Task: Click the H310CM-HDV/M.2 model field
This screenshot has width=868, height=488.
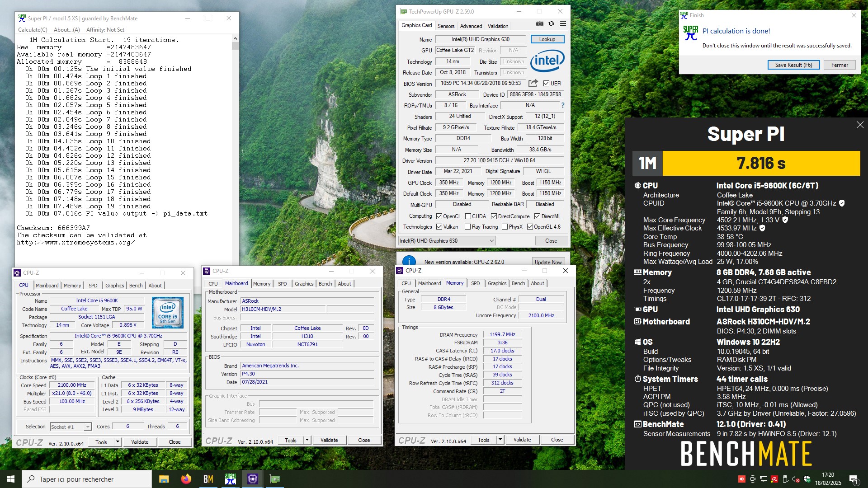Action: point(283,310)
